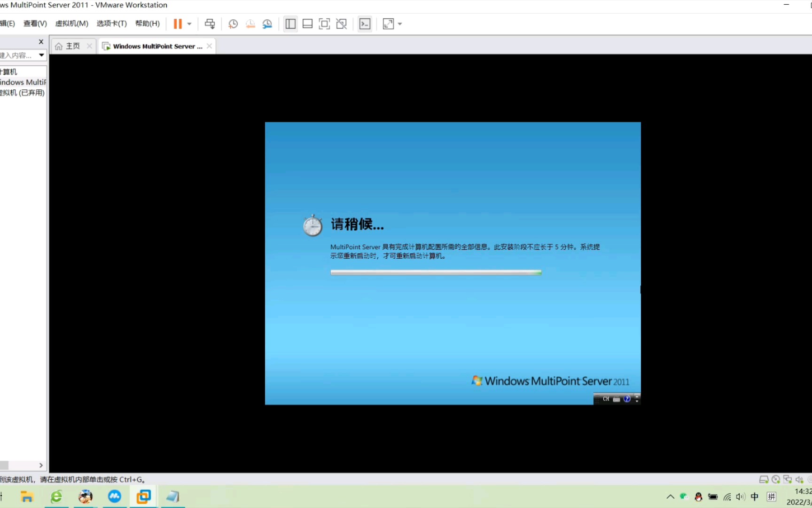This screenshot has height=508, width=812.
Task: Click the battery tray icon
Action: pyautogui.click(x=713, y=497)
